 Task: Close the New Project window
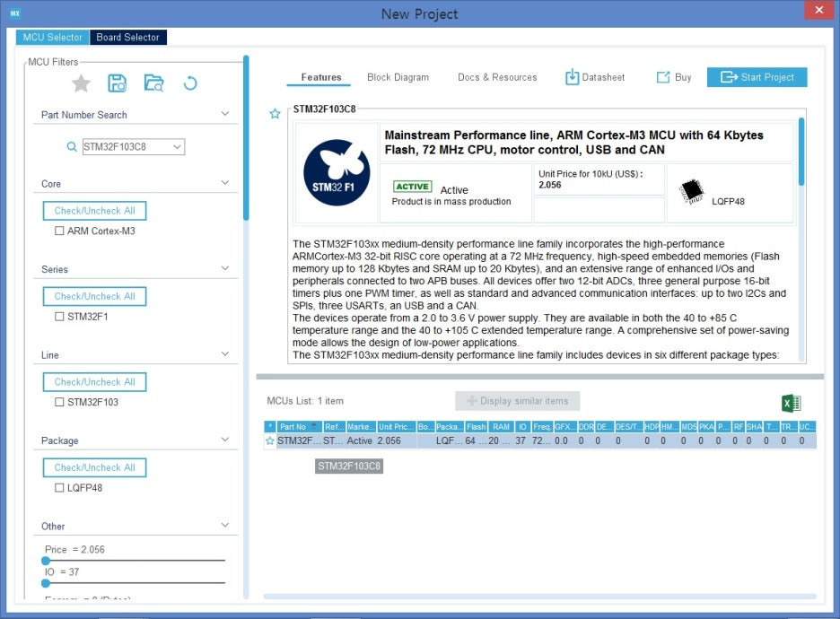818,10
